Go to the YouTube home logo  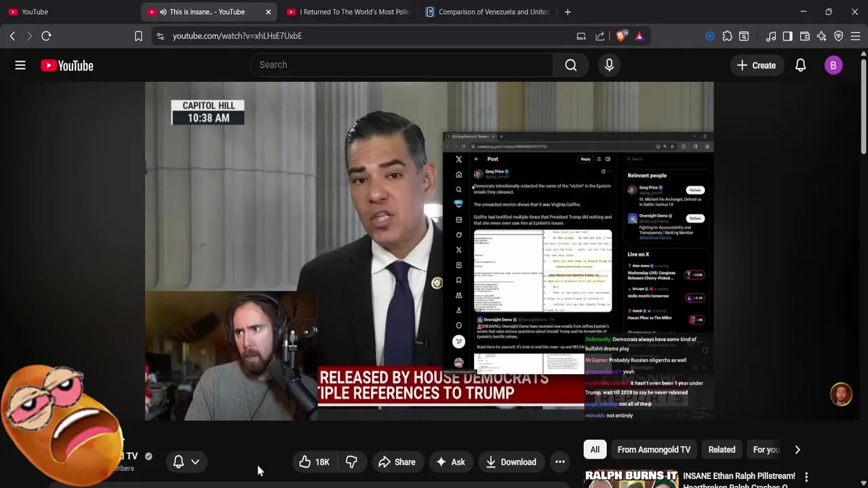pos(66,65)
